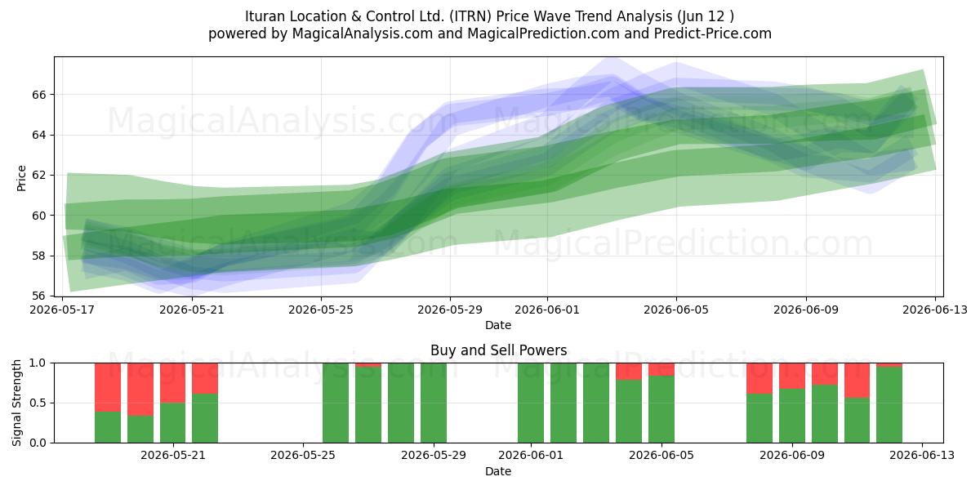Click the first red sell bar on left

click(x=108, y=387)
